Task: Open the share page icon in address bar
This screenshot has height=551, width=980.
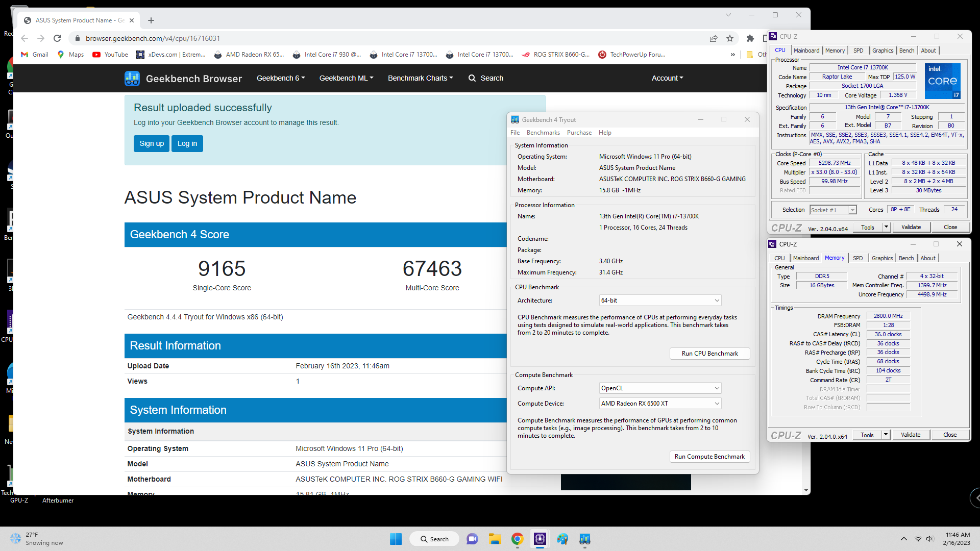Action: 714,38
